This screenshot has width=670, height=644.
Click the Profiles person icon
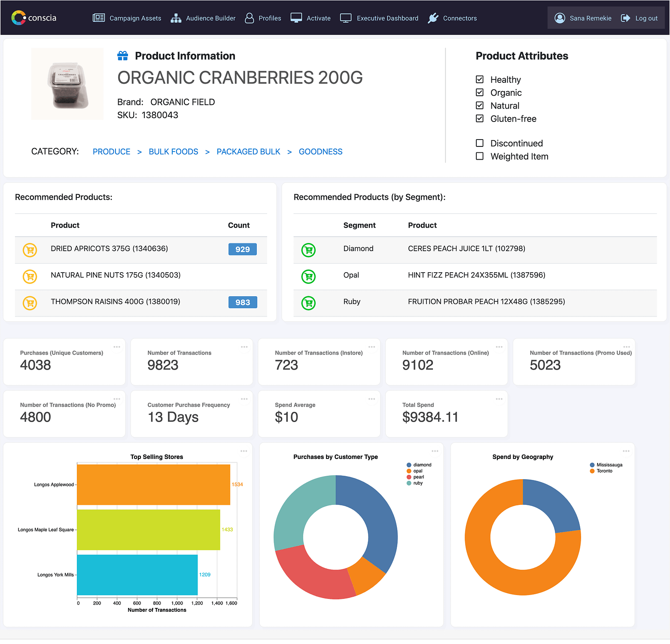[x=249, y=18]
